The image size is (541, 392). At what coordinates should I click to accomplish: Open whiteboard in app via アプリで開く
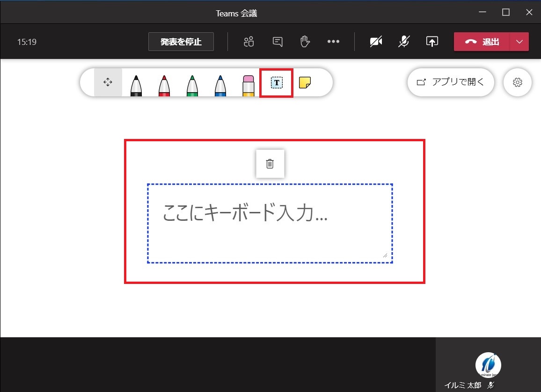pyautogui.click(x=451, y=82)
